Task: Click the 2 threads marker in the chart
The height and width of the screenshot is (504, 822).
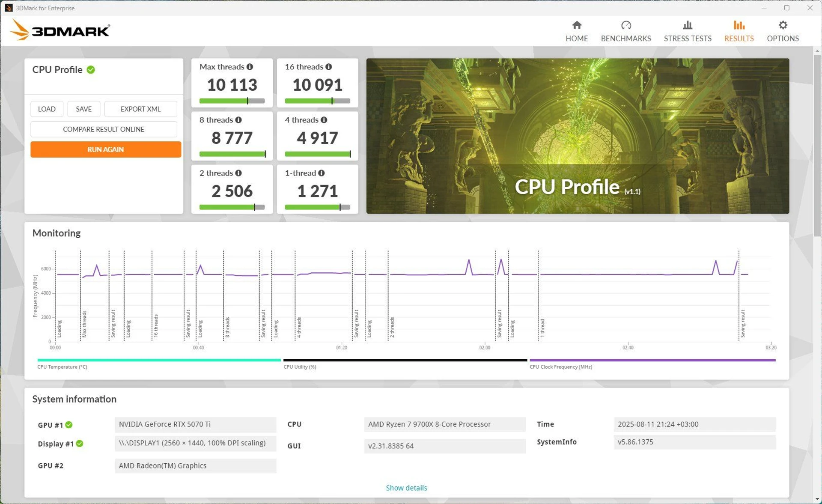Action: pyautogui.click(x=392, y=327)
